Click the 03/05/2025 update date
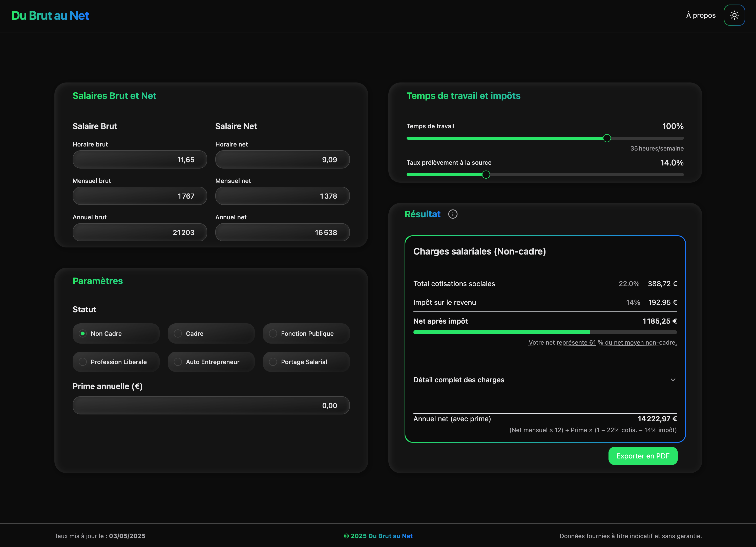 click(x=127, y=536)
